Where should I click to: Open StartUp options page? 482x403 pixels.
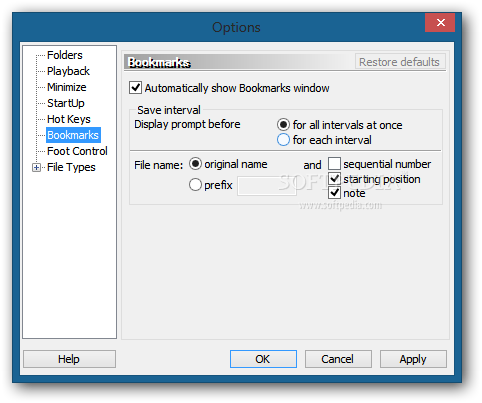(66, 103)
